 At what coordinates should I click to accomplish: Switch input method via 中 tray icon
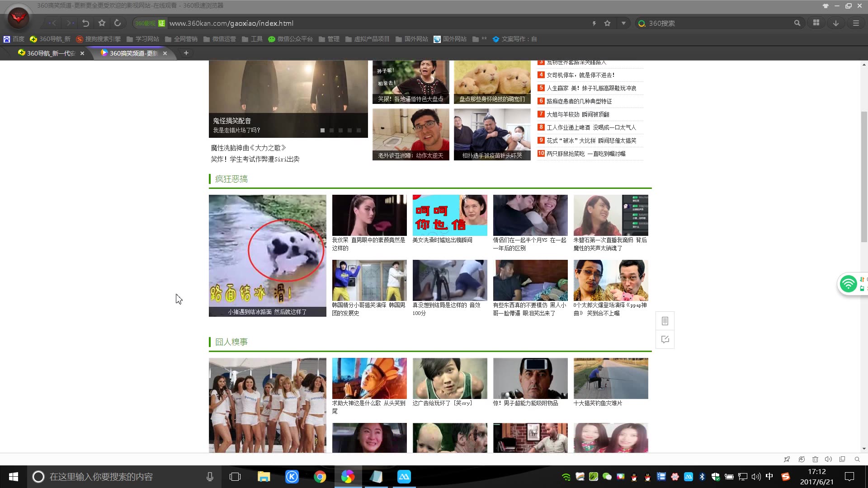click(769, 477)
